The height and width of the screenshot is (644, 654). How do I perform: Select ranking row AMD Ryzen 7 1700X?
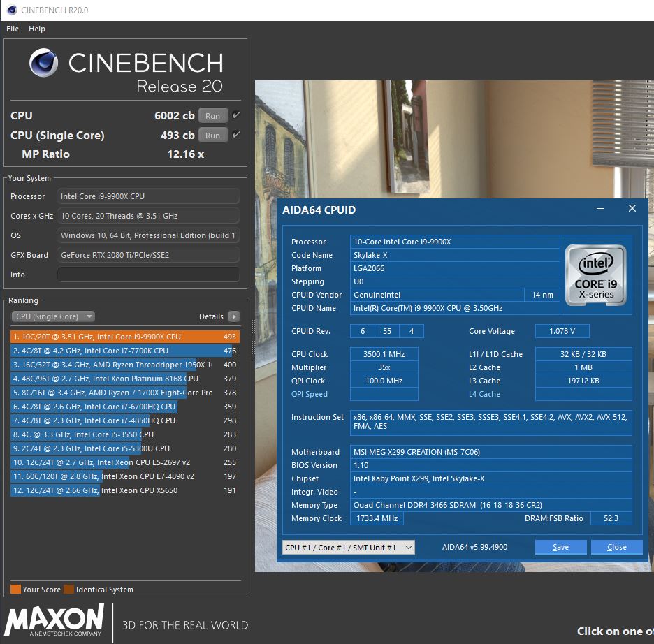(125, 393)
